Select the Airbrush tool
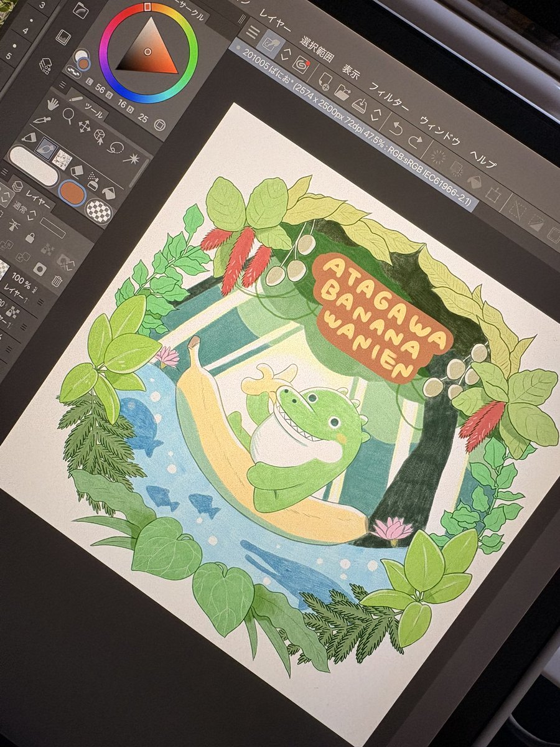 [x=93, y=181]
